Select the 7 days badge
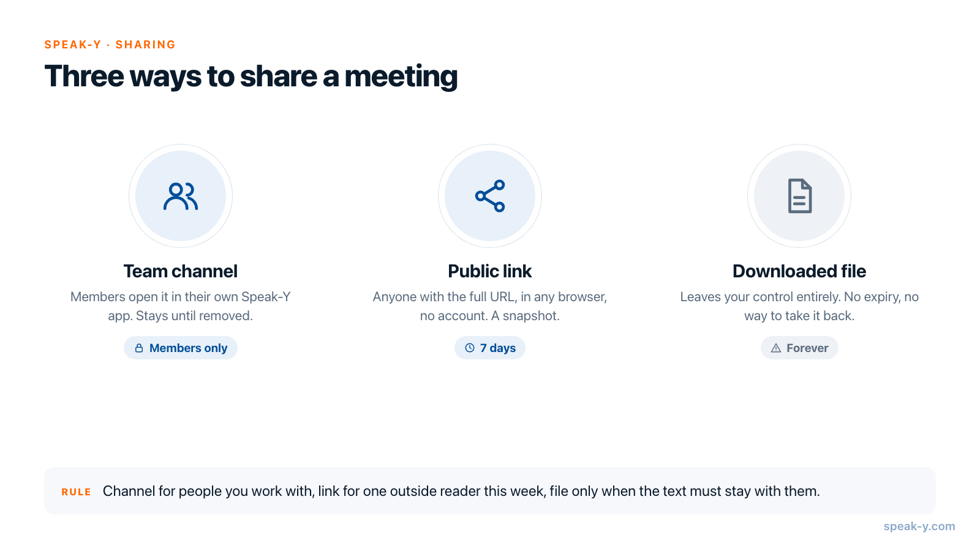 [x=490, y=348]
